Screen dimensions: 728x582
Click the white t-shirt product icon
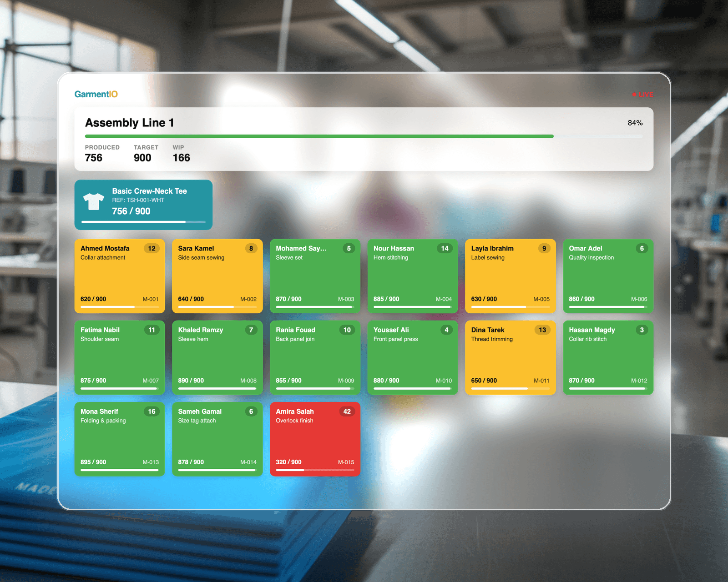tap(94, 201)
